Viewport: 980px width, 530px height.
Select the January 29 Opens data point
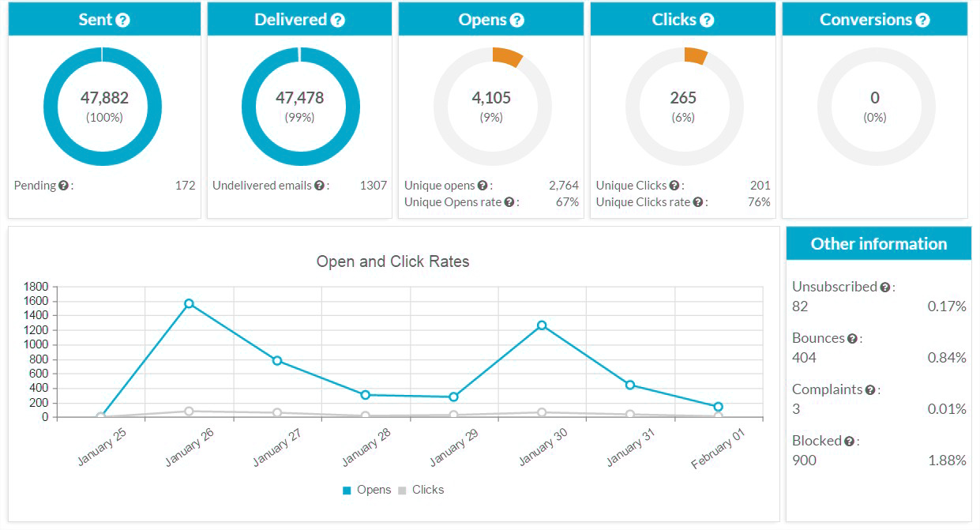[x=453, y=397]
